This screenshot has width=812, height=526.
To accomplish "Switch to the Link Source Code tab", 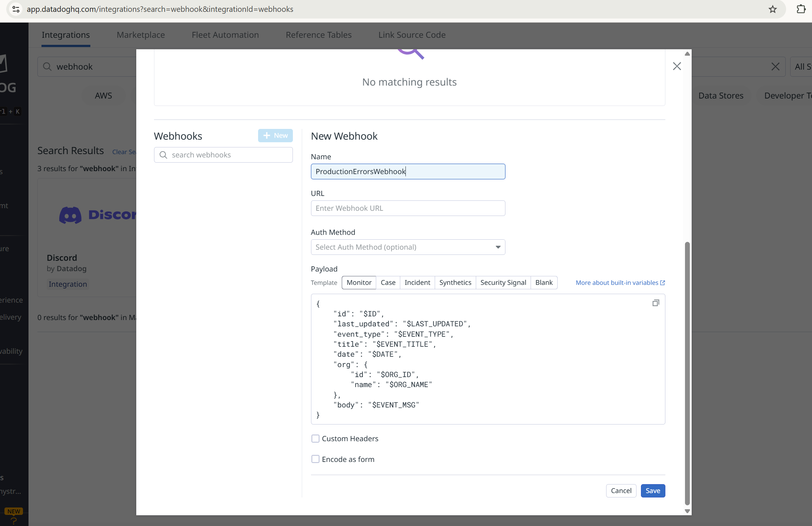I will (412, 35).
